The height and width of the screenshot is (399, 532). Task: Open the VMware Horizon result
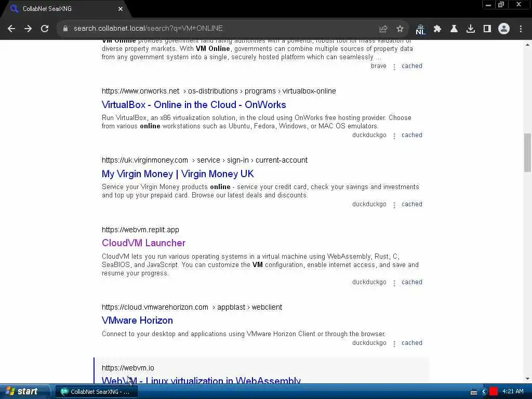pyautogui.click(x=137, y=320)
